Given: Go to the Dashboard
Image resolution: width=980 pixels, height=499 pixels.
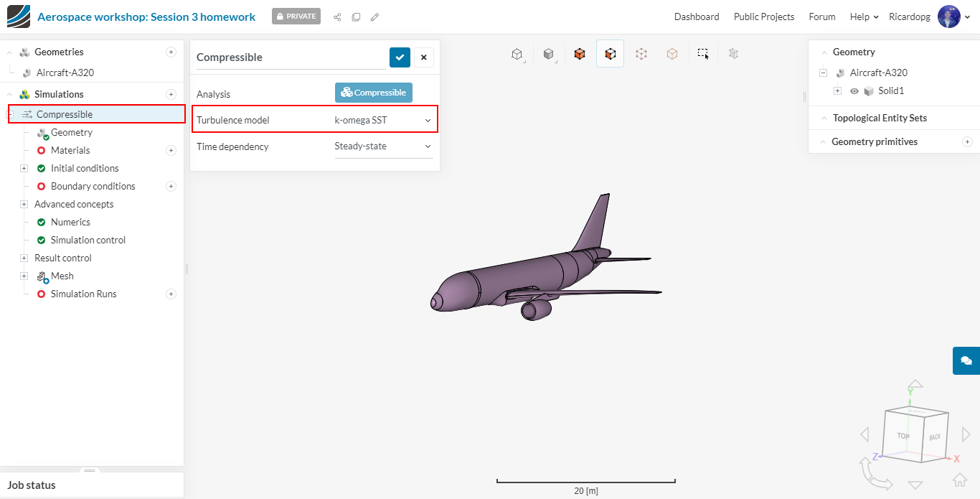Looking at the screenshot, I should [697, 17].
